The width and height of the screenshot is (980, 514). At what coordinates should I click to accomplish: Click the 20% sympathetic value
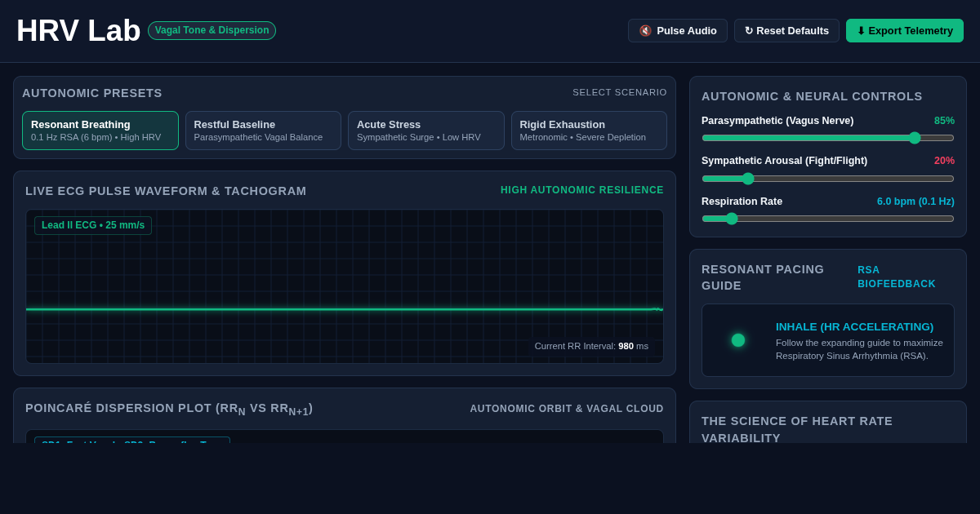tap(944, 161)
